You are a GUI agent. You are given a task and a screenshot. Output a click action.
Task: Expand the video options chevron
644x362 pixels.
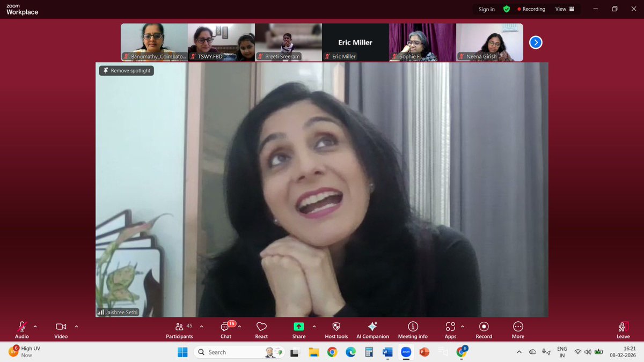(x=76, y=326)
